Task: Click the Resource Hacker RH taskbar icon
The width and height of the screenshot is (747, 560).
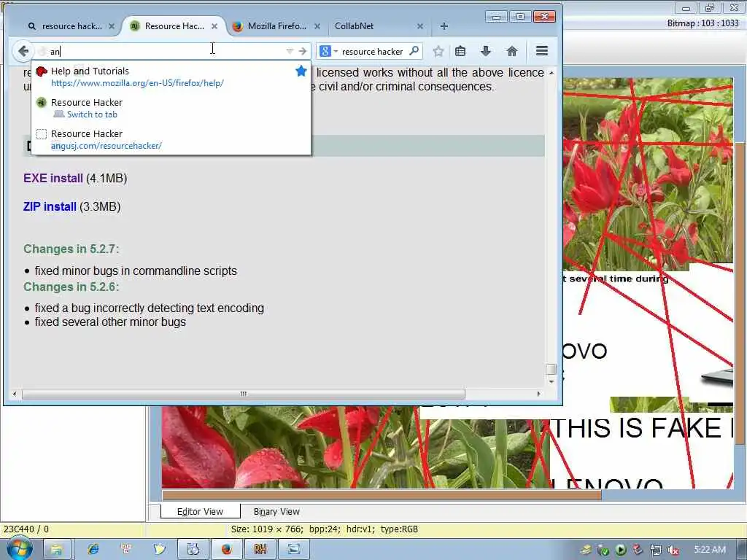Action: point(260,550)
